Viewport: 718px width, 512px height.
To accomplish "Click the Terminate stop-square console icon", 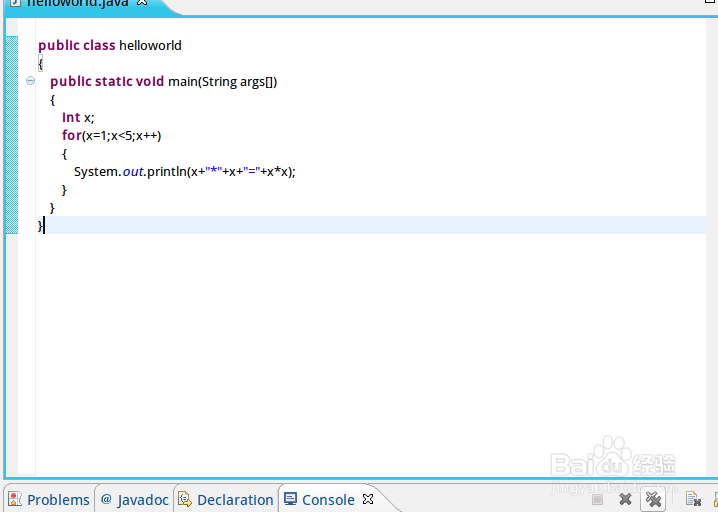I will [597, 499].
